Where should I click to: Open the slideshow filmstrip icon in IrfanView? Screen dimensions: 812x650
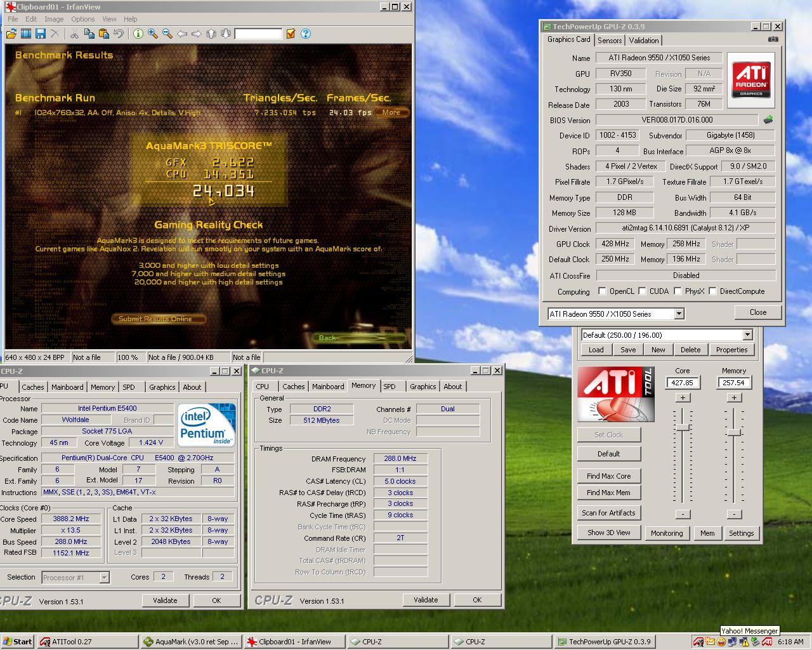pos(27,34)
